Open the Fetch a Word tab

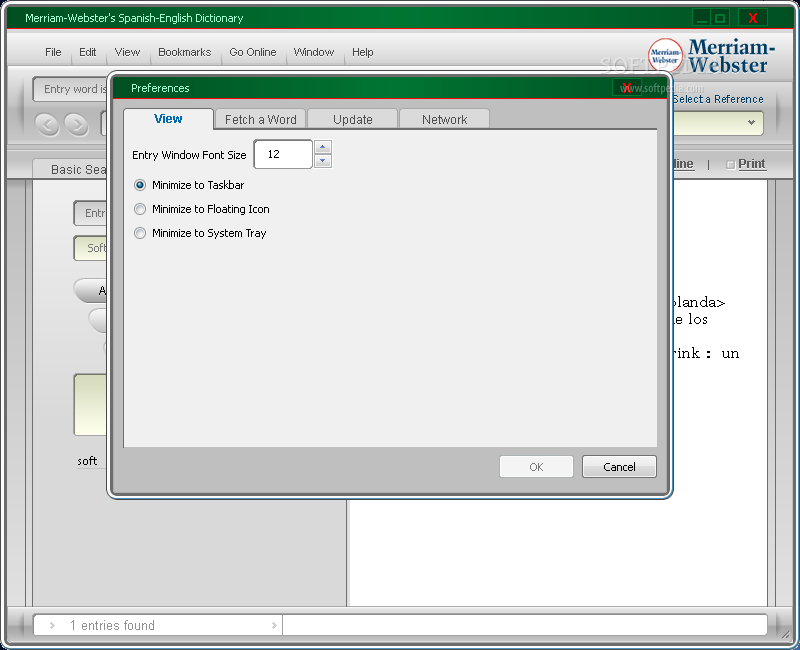tap(260, 119)
